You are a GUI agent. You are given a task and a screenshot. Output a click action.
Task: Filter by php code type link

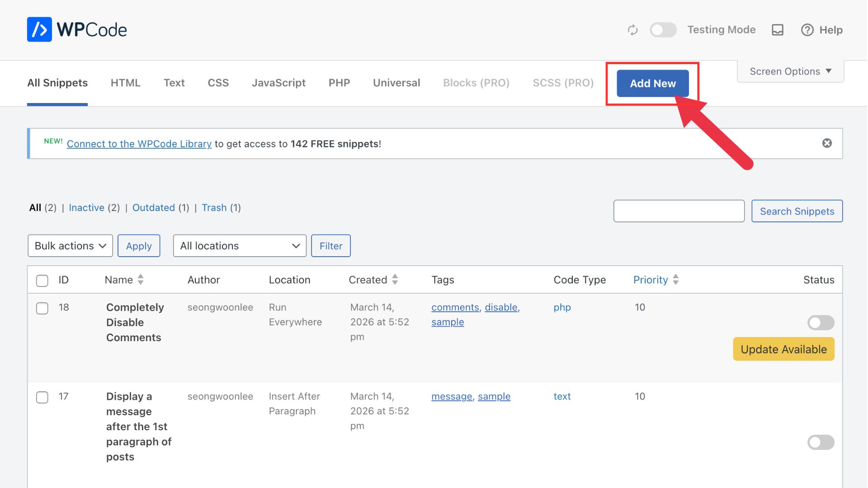(562, 307)
